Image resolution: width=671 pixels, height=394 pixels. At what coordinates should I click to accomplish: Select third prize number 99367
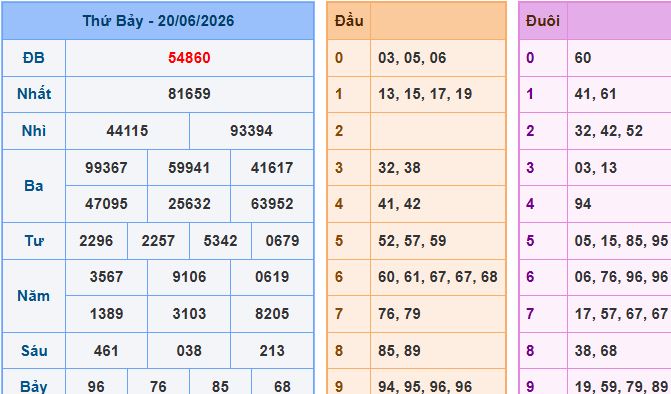[106, 168]
